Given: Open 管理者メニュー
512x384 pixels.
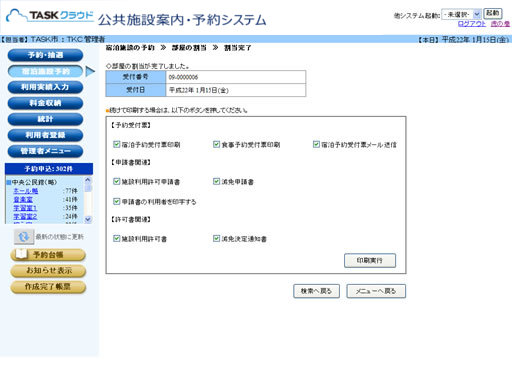Looking at the screenshot, I should [x=45, y=151].
